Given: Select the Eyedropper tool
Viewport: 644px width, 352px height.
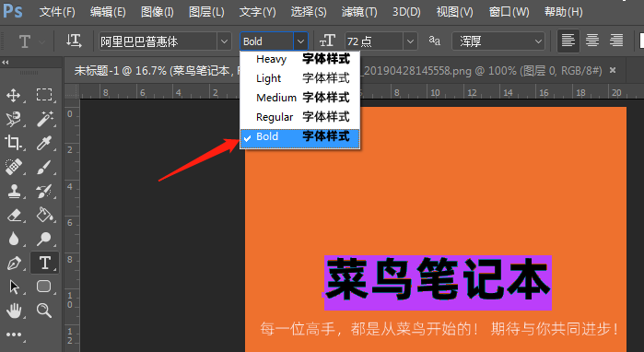Looking at the screenshot, I should point(44,143).
